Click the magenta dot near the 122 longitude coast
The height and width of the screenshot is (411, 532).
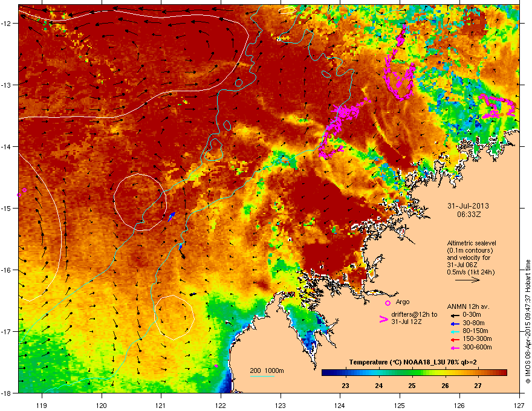[x=216, y=366]
